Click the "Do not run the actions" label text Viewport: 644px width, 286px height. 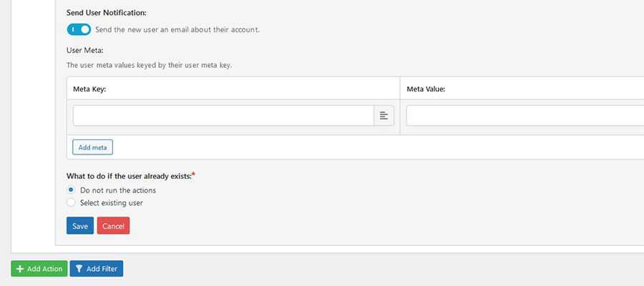click(118, 190)
